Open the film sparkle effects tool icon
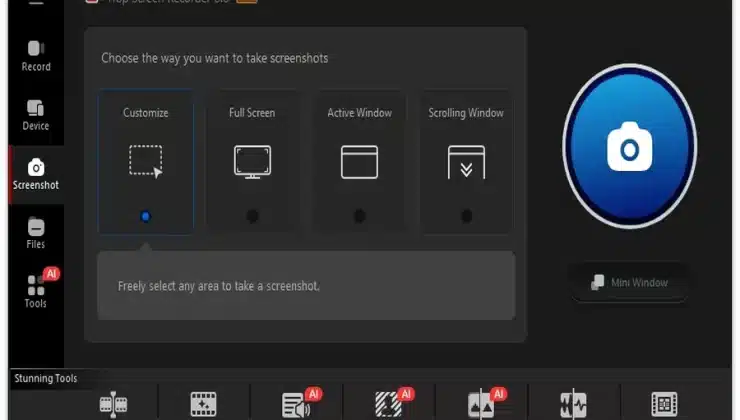The width and height of the screenshot is (740, 420). [203, 404]
